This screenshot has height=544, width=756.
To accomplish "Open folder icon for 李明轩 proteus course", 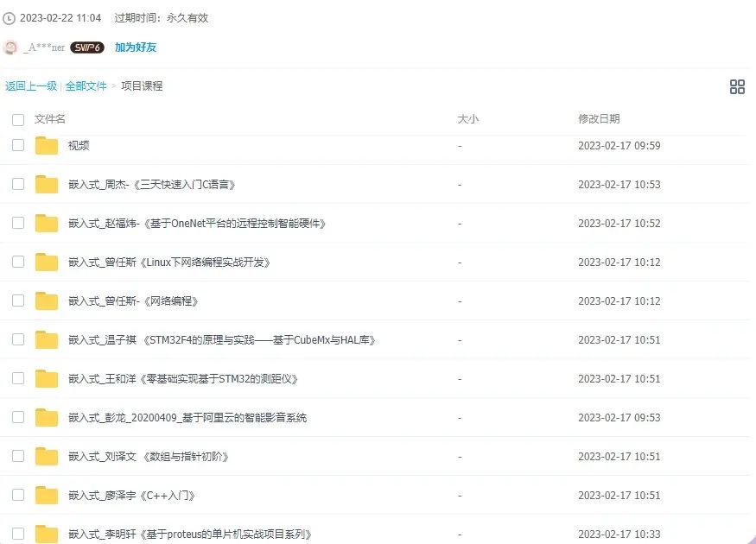I will (x=47, y=534).
